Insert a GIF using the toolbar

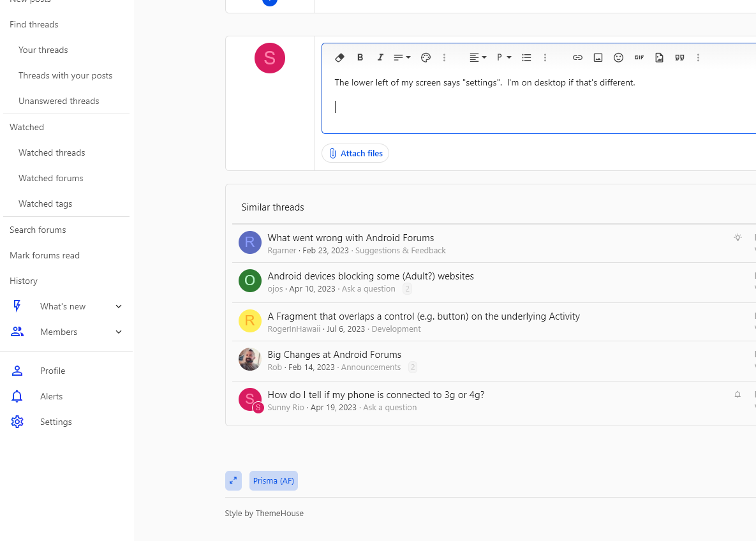[639, 57]
